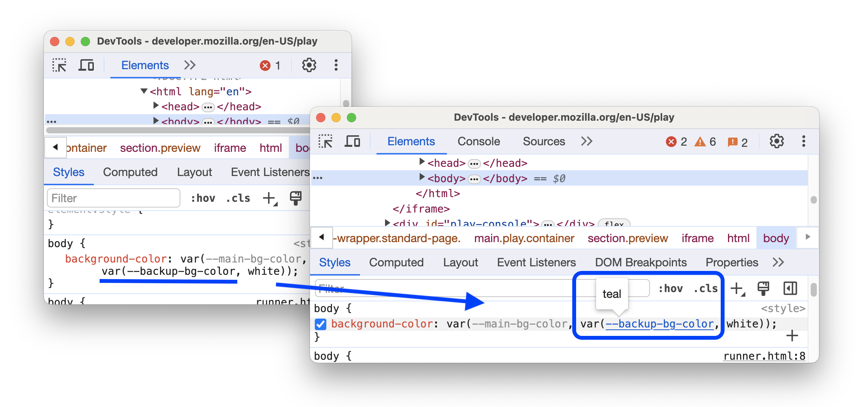The image size is (868, 407).
Task: Toggle the computed styles sidebar icon
Action: point(790,289)
